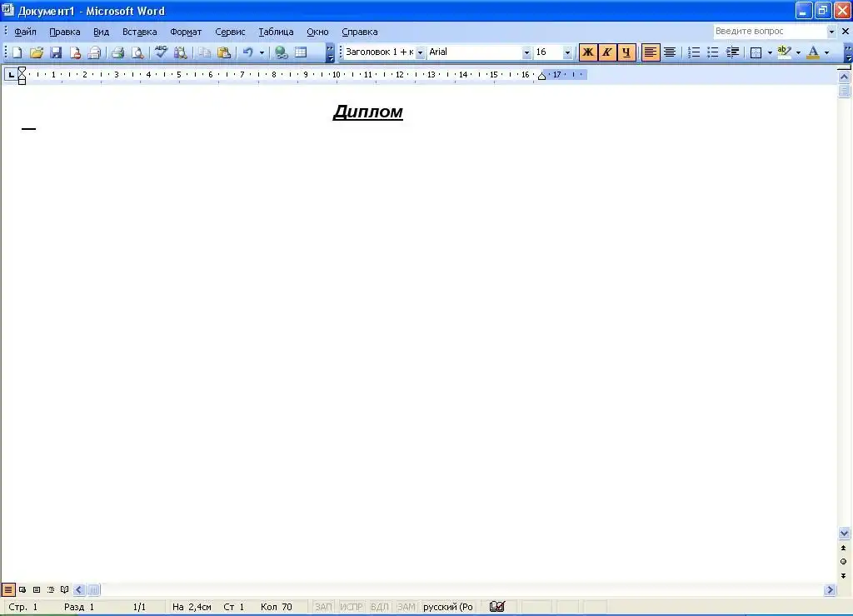
Task: Open the font size 16 dropdown
Action: click(x=567, y=52)
